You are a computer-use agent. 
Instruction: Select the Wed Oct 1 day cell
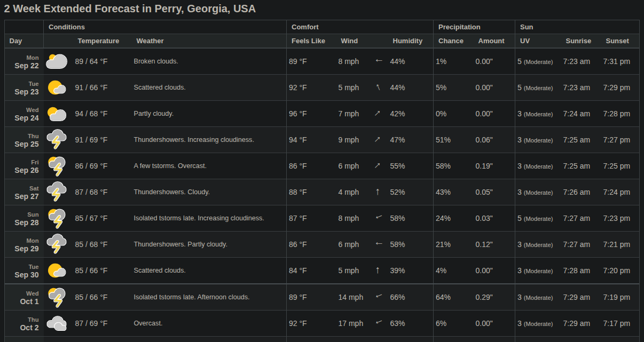tap(29, 298)
